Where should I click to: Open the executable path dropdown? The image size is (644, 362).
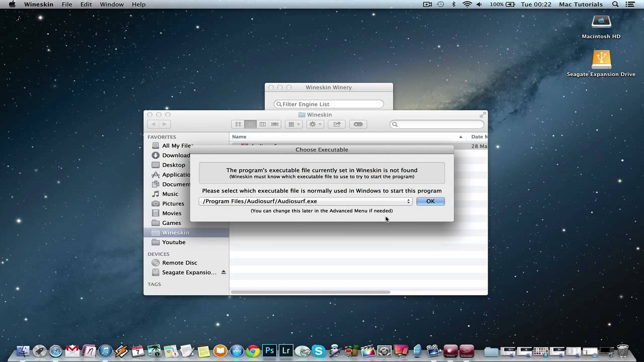[x=305, y=201]
